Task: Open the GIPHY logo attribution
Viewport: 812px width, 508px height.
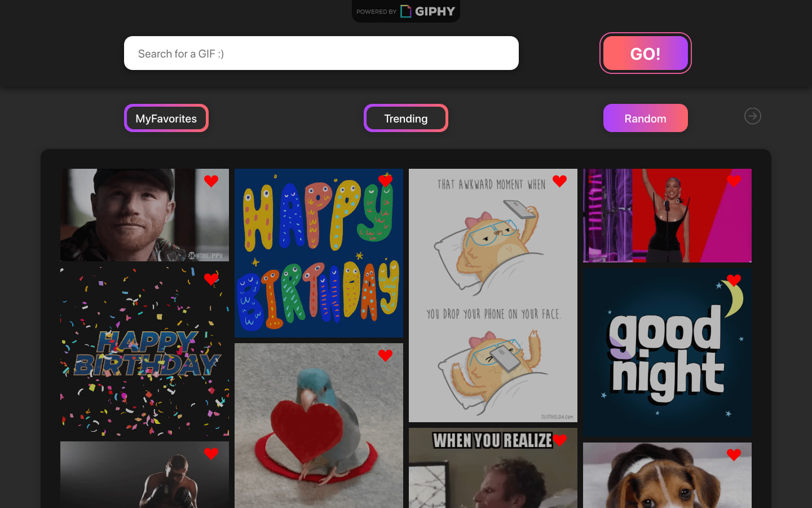Action: pyautogui.click(x=406, y=11)
